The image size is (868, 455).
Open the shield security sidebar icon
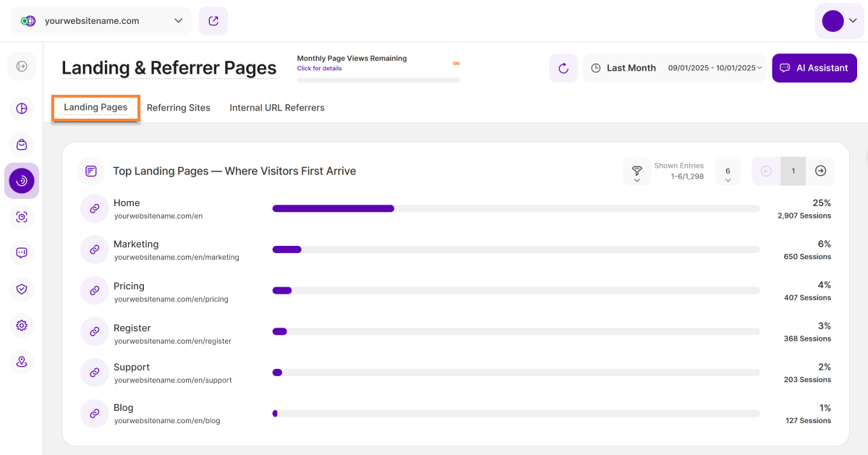click(22, 289)
